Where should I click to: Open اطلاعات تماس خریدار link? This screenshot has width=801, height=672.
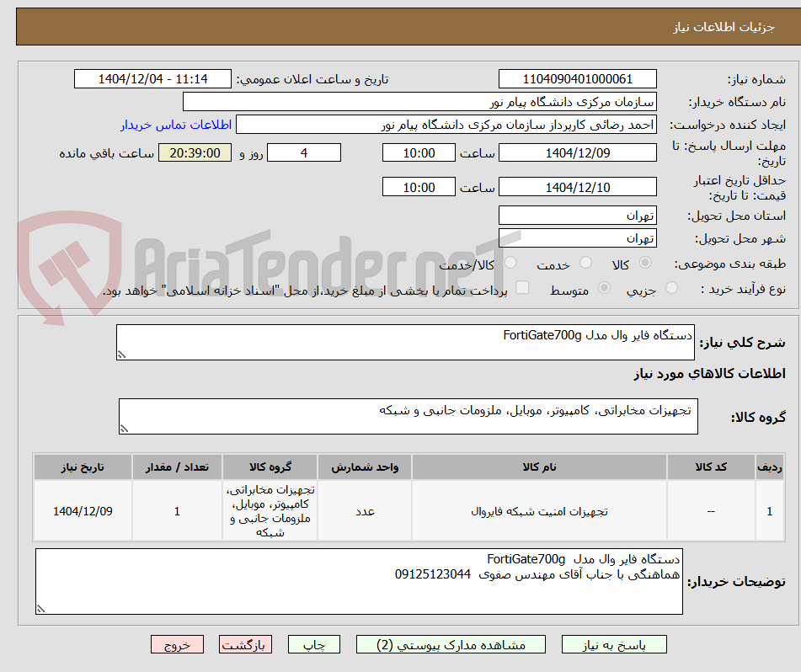pos(176,125)
